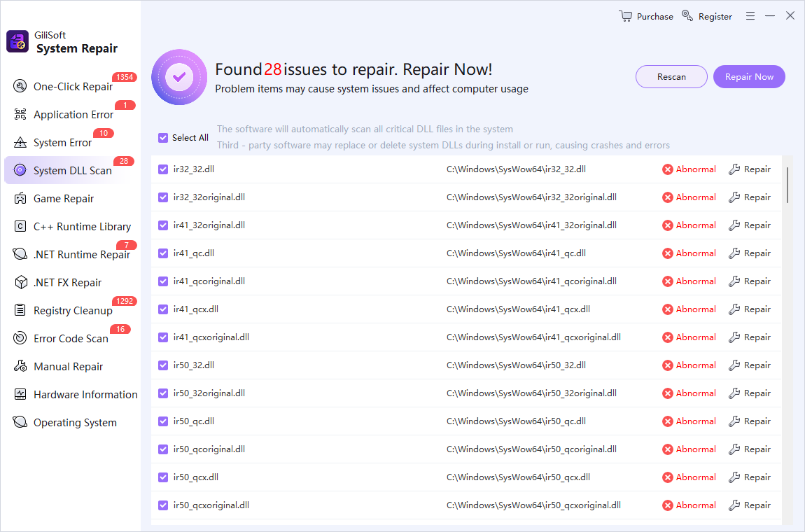Click the GiliSoft System Repair logo
This screenshot has height=532, width=805.
coord(17,41)
